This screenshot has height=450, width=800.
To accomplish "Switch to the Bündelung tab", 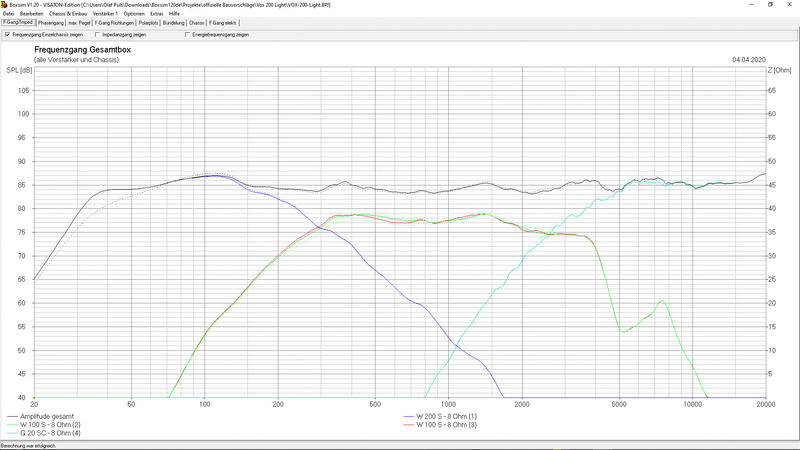I will [173, 22].
